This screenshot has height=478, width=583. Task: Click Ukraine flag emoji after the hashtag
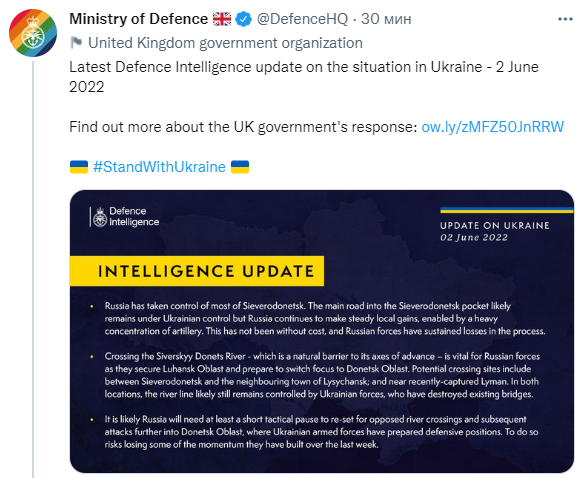click(x=240, y=167)
